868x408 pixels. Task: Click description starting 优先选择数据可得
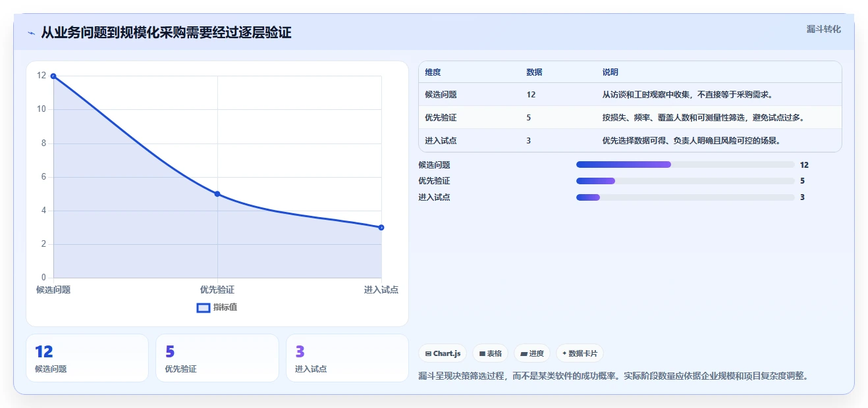[x=692, y=141]
